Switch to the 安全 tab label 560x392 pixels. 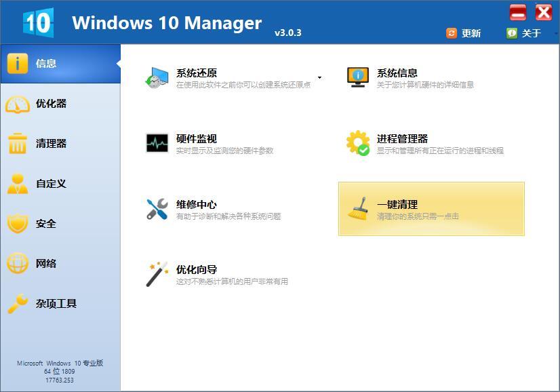coord(46,224)
